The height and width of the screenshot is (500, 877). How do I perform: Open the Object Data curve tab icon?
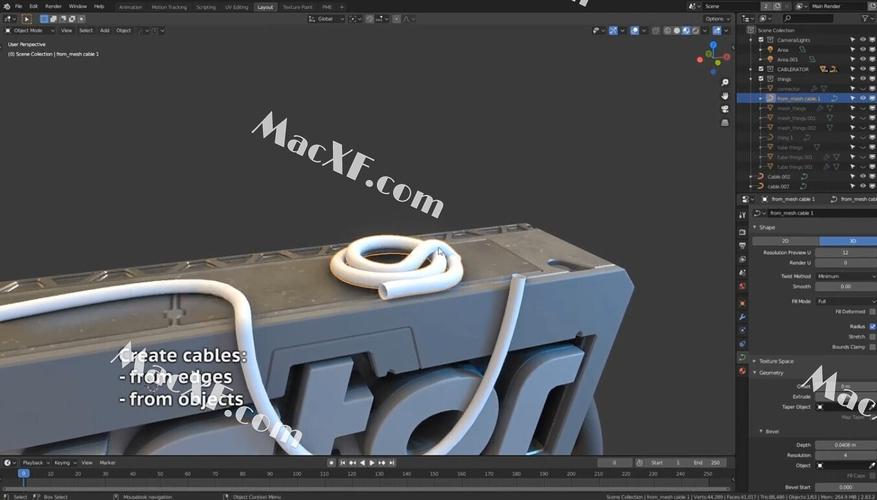[x=742, y=357]
